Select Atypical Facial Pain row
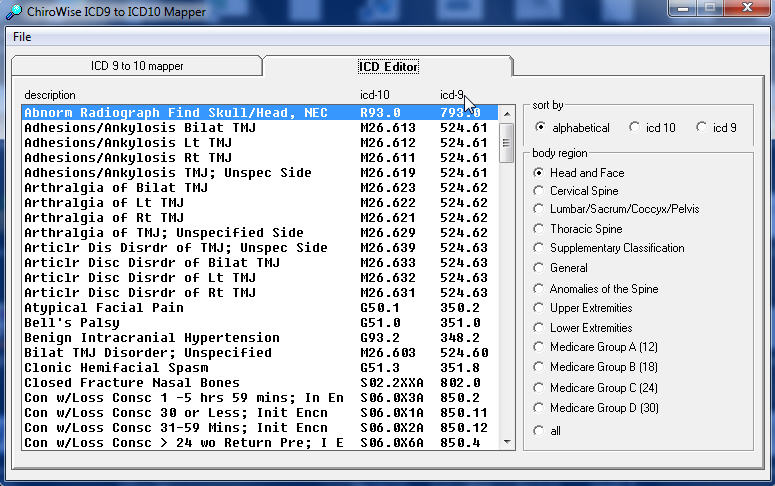Viewport: 775px width, 486px height. pyautogui.click(x=260, y=308)
